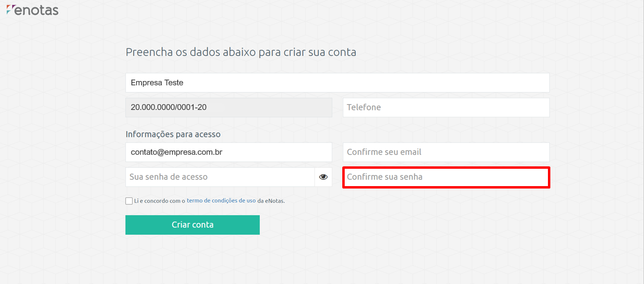Click the eNotas wordmark in the header
The image size is (644, 284).
click(x=37, y=10)
